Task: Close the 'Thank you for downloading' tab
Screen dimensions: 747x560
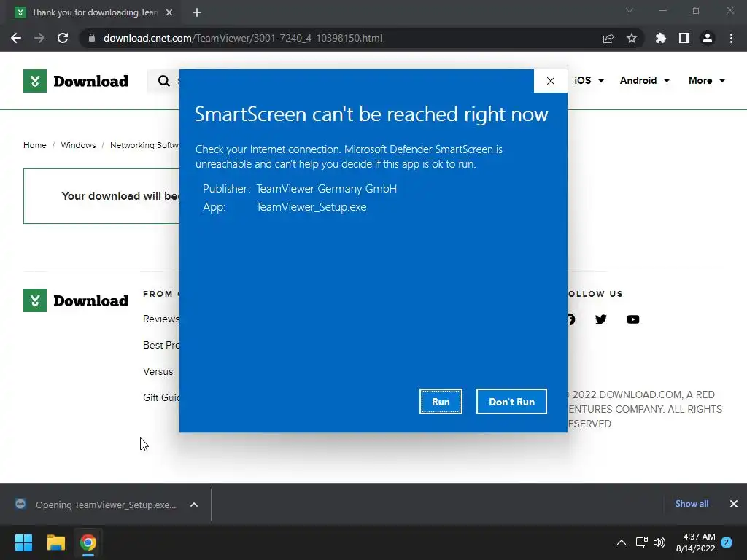Action: (169, 12)
